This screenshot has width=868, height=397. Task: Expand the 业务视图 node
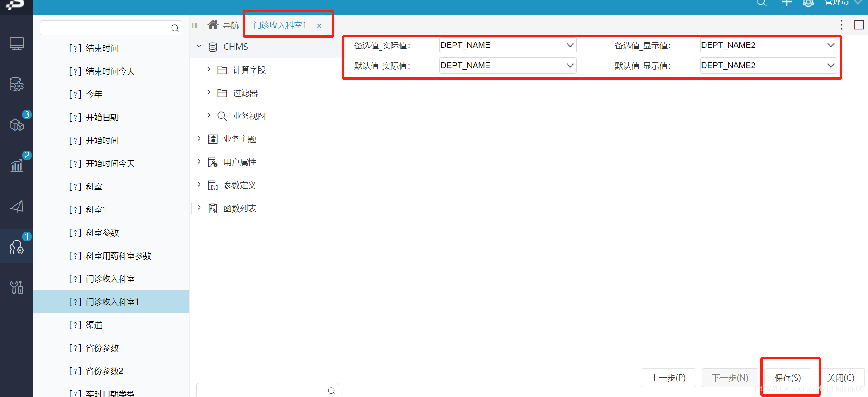tap(208, 115)
